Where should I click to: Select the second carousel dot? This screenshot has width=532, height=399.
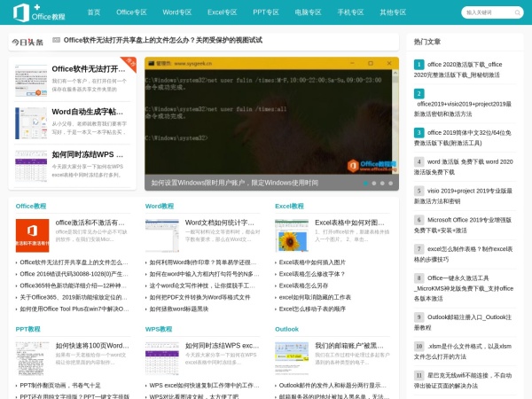point(374,184)
